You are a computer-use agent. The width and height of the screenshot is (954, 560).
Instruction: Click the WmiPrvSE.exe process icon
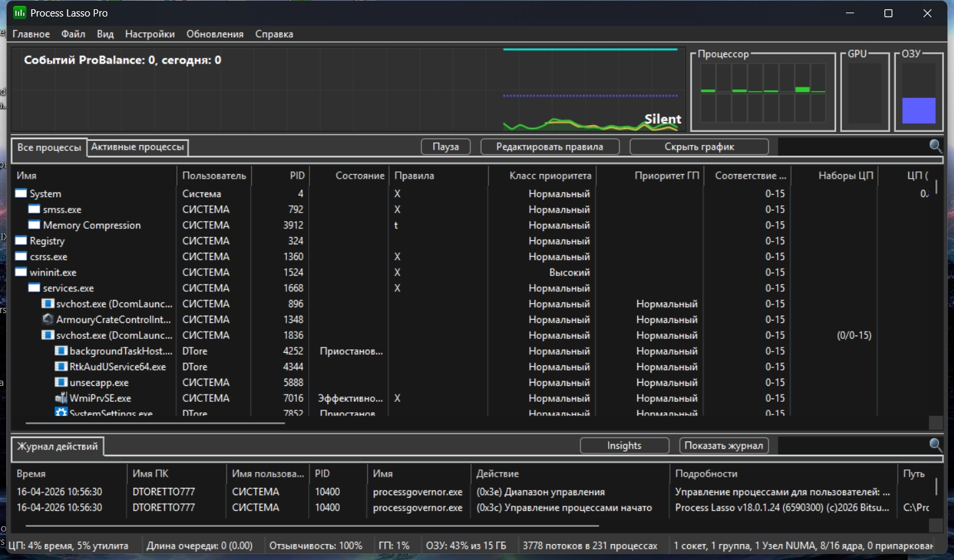point(61,398)
